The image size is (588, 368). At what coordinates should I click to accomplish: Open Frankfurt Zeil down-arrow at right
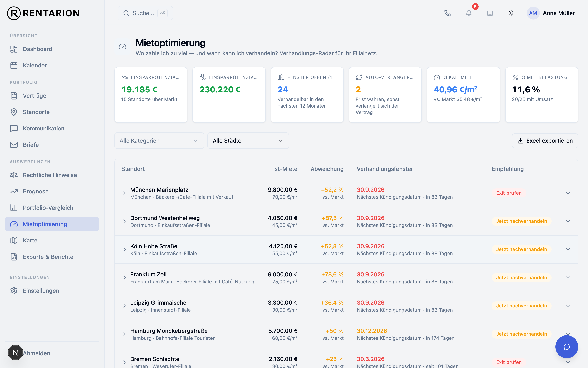tap(568, 278)
